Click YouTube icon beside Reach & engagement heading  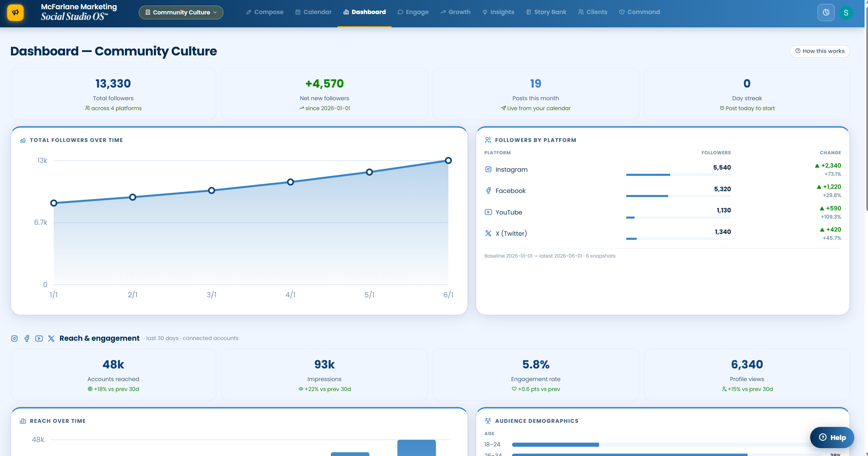39,338
